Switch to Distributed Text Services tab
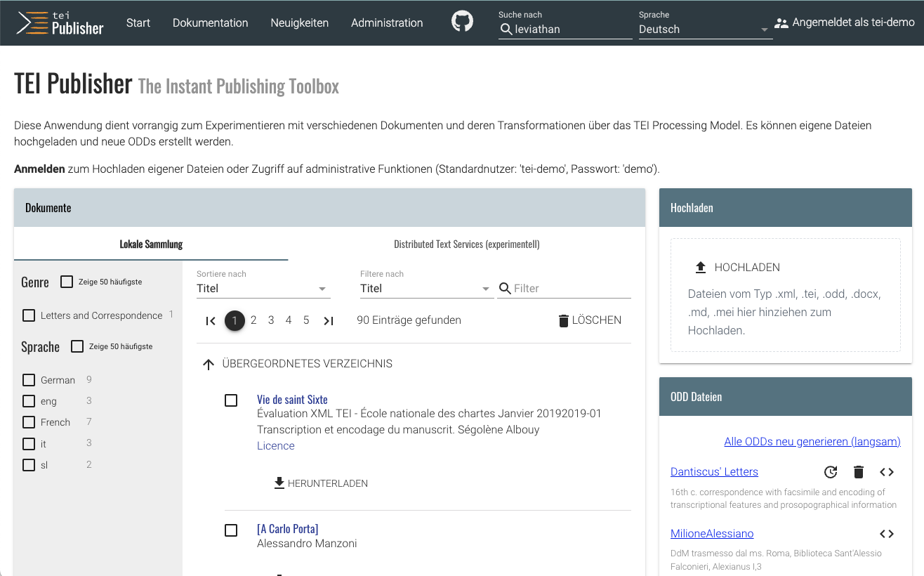924x576 pixels. pos(466,244)
